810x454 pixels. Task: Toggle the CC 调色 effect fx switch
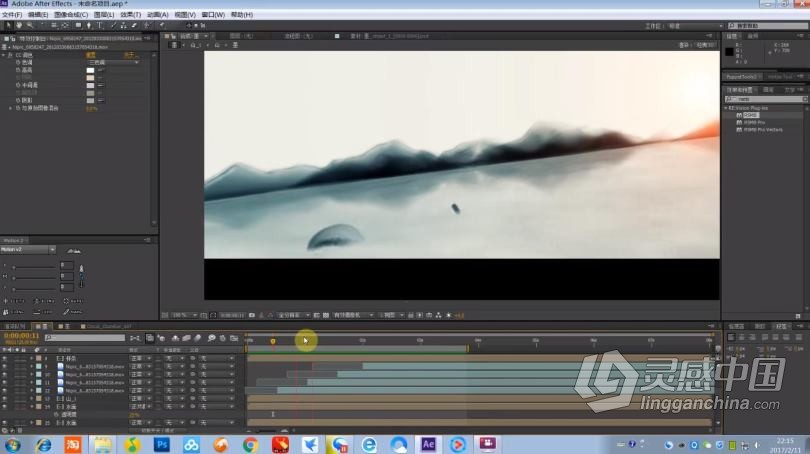tap(10, 55)
